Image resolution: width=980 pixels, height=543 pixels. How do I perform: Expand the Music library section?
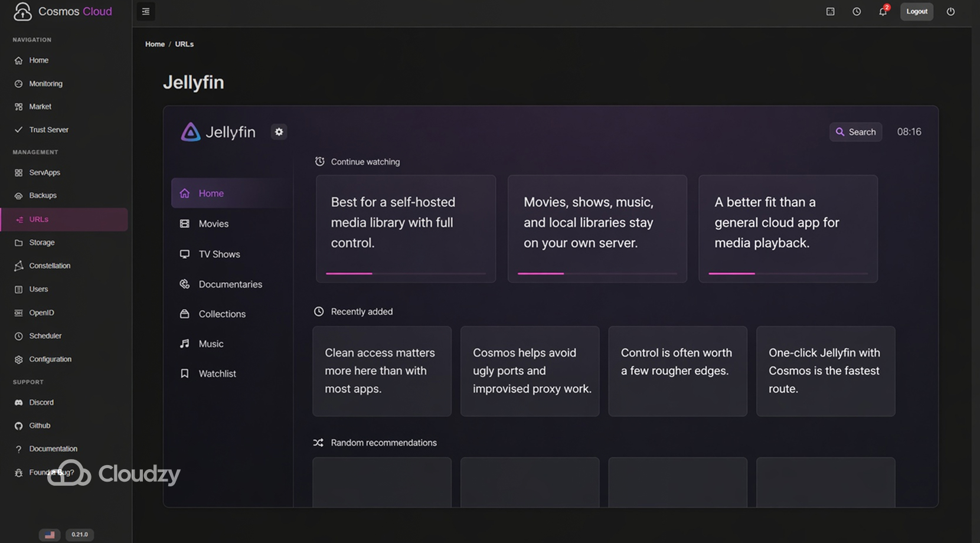[x=211, y=344]
